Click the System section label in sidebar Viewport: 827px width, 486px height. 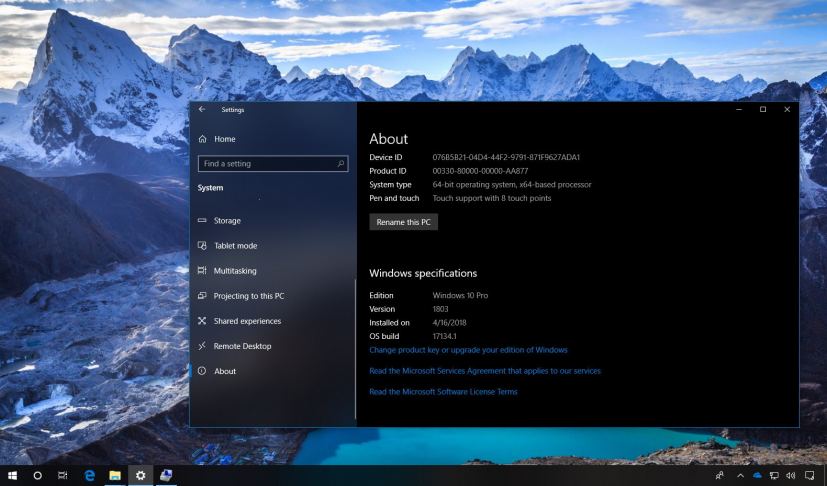[210, 188]
